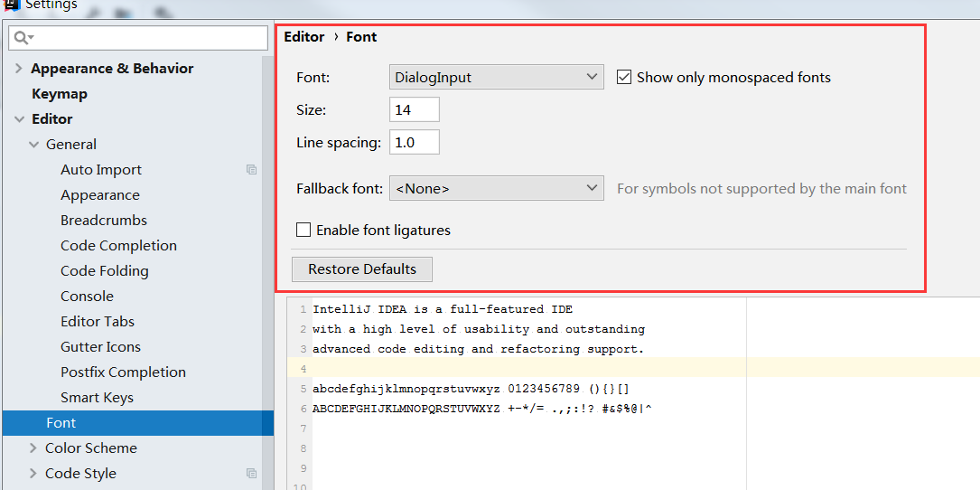Click the copy icon beside Auto Import
The width and height of the screenshot is (980, 490).
pos(251,170)
